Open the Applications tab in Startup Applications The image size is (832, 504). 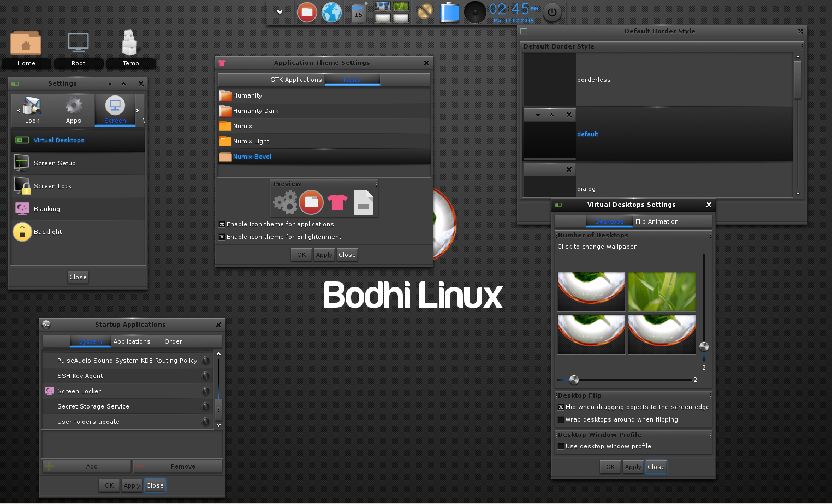coord(132,341)
